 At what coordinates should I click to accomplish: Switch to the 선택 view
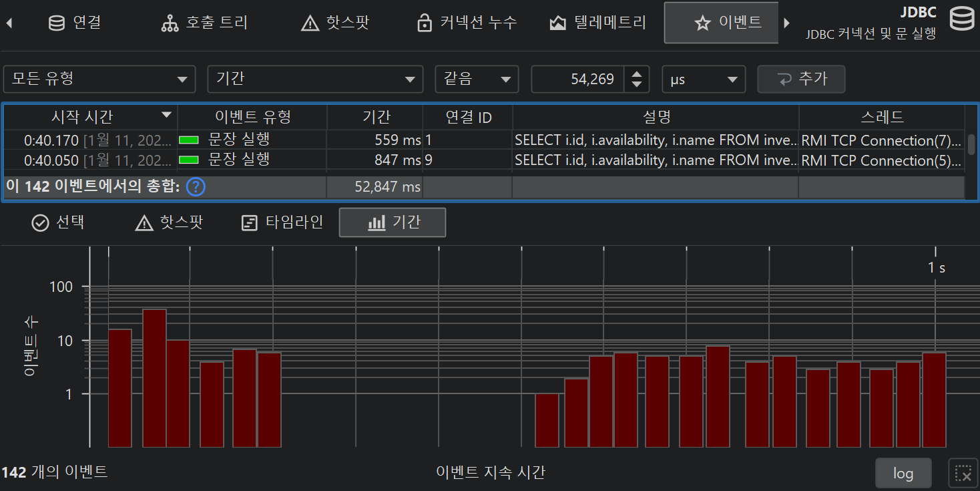(x=58, y=222)
